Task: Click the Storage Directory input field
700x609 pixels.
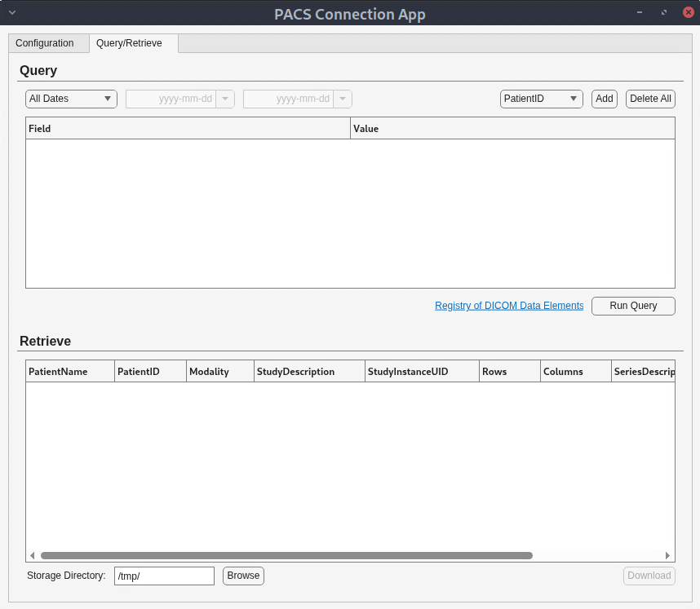Action: (x=164, y=576)
